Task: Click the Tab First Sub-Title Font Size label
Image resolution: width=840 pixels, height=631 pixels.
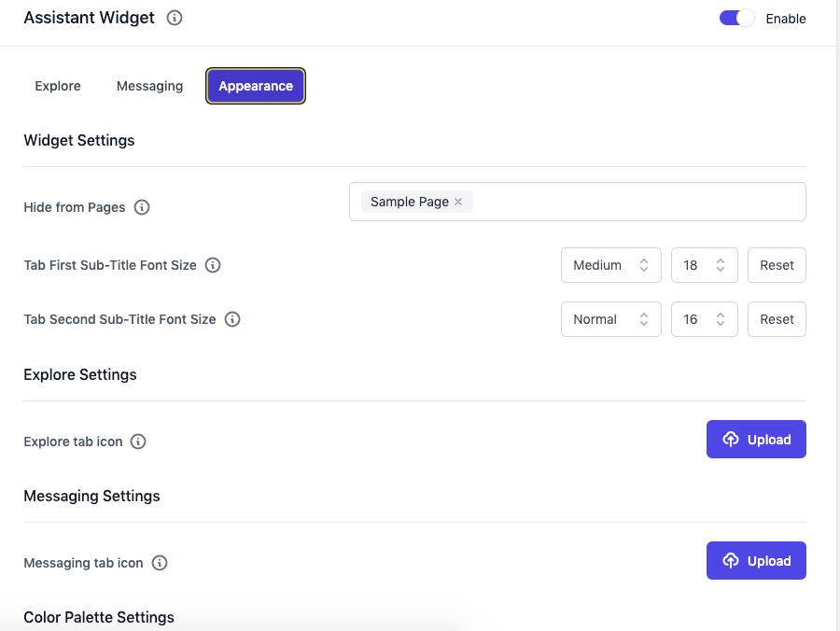Action: point(110,265)
